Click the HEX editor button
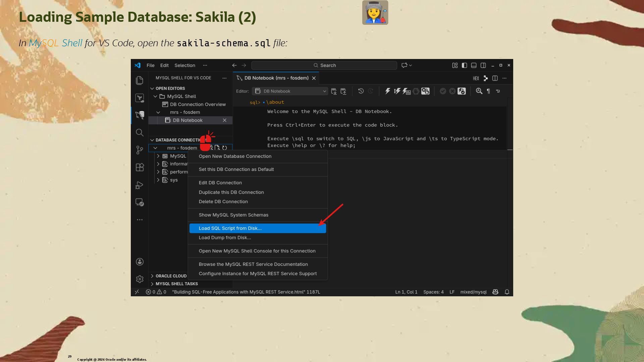 [476, 78]
